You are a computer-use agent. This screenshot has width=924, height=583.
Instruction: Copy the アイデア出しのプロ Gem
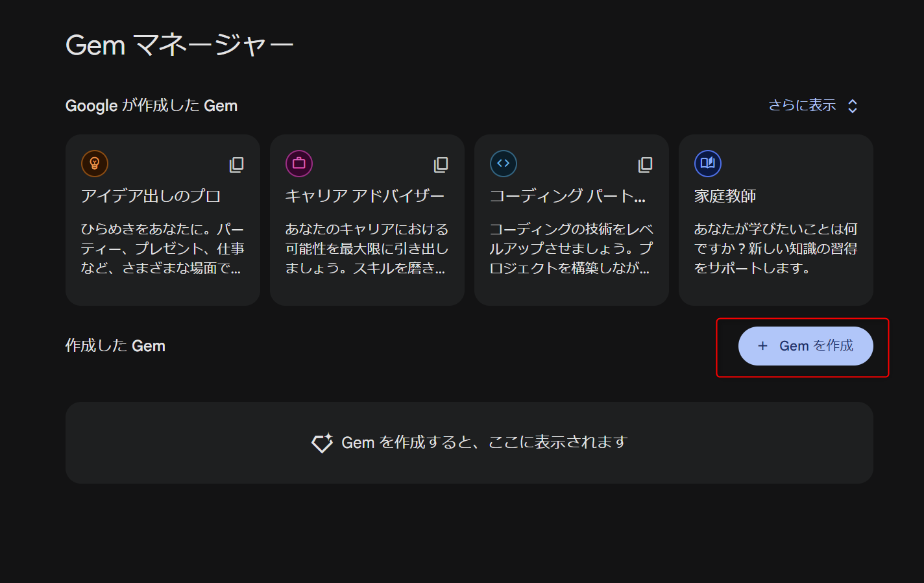tap(237, 165)
